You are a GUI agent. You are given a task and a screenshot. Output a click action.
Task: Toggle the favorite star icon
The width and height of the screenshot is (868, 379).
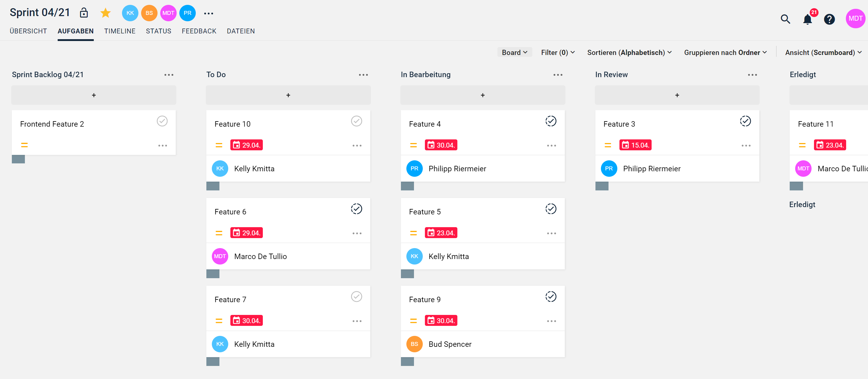[x=106, y=13]
